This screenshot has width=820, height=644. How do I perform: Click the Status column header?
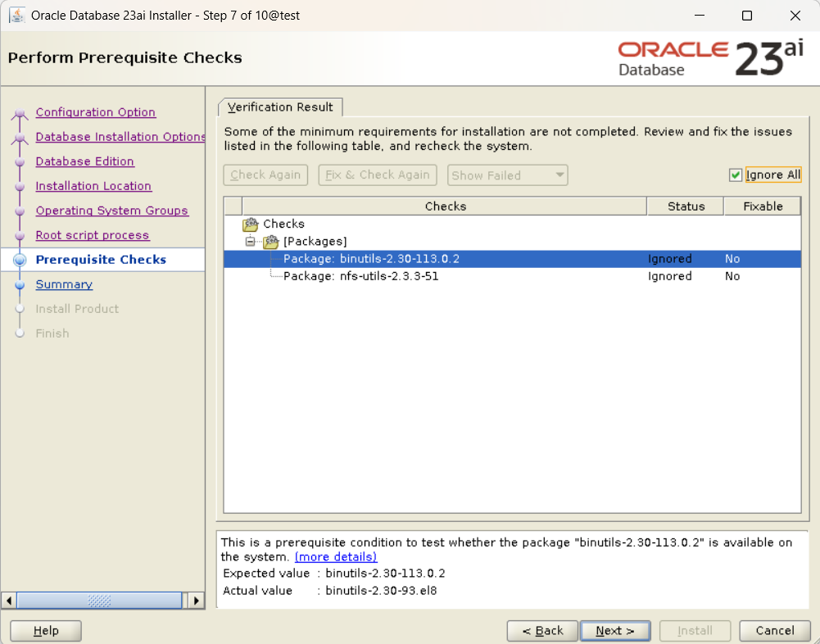[686, 206]
